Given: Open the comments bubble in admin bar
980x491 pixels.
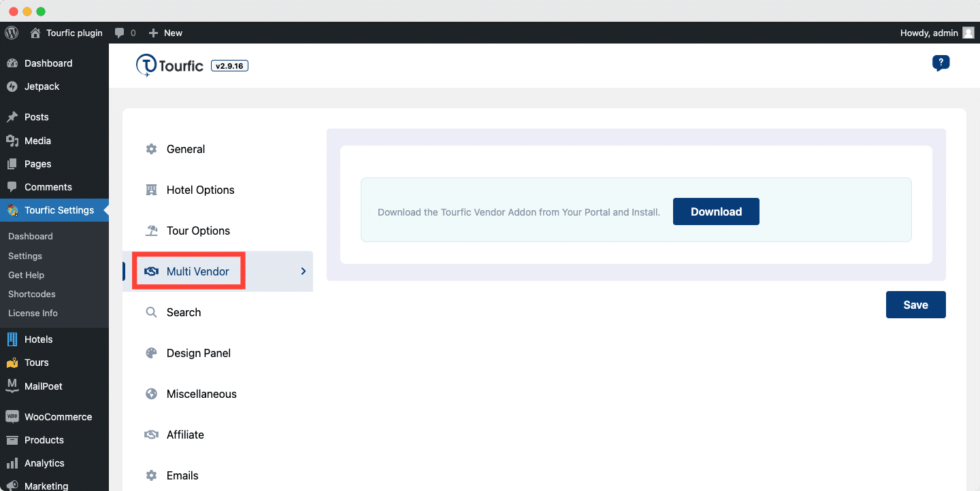Looking at the screenshot, I should tap(120, 33).
